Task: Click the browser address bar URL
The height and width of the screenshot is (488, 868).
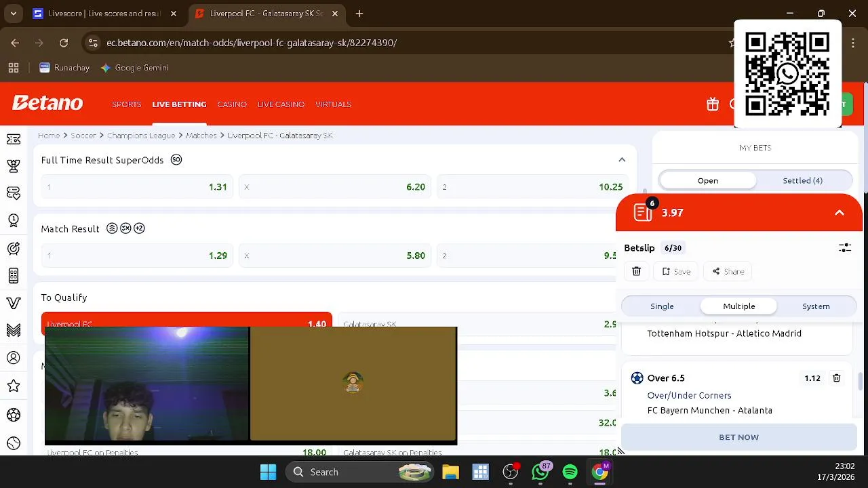Action: coord(252,43)
